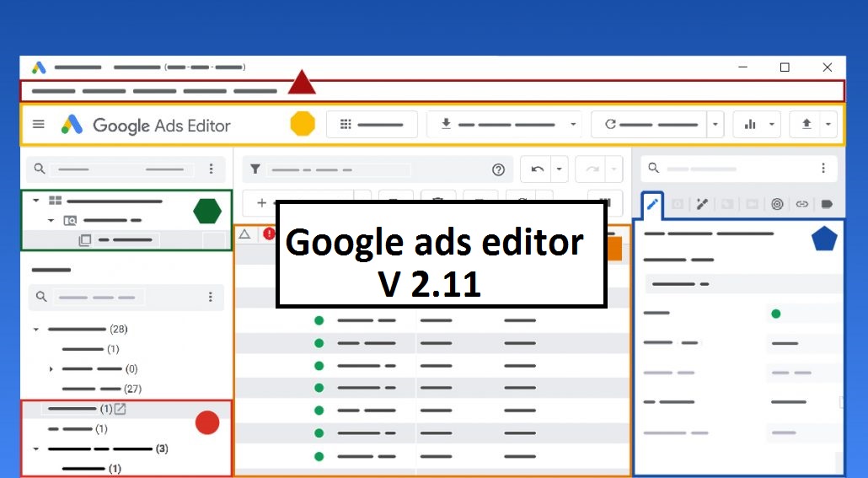Image resolution: width=868 pixels, height=478 pixels.
Task: Click the filter funnel icon
Action: (x=255, y=169)
